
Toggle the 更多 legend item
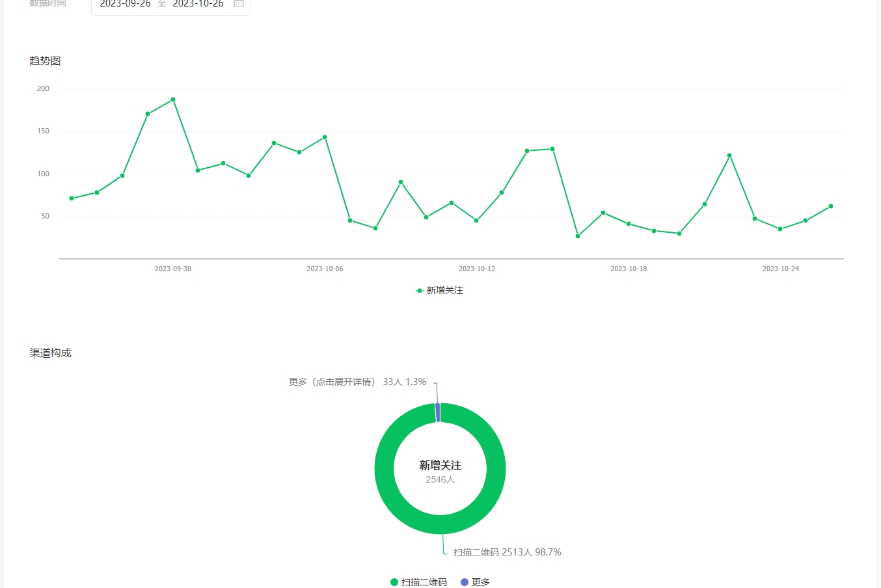[481, 582]
